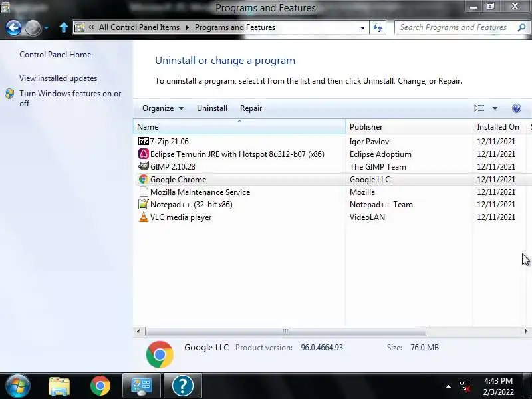532x399 pixels.
Task: Click the Google LLC publisher cell
Action: click(x=370, y=179)
